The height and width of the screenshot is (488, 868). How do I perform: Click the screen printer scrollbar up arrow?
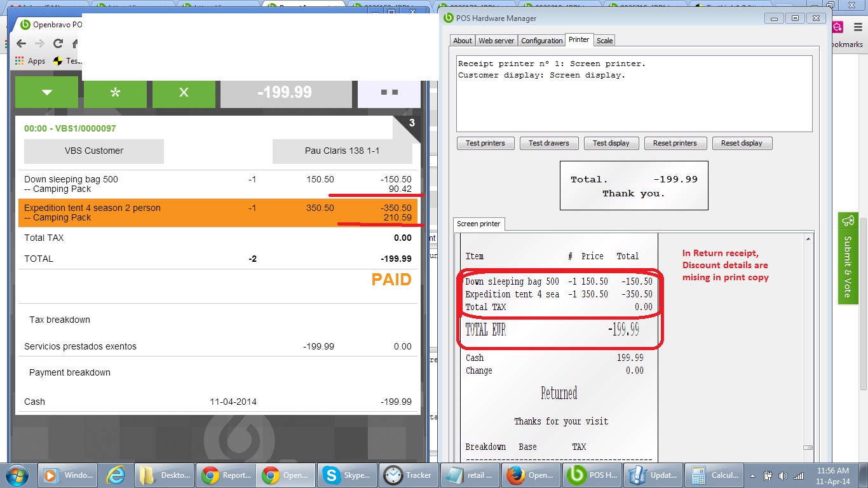(x=808, y=239)
